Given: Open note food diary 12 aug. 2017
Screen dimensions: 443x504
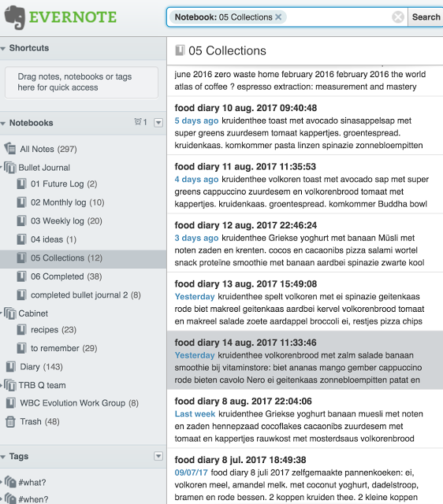Looking at the screenshot, I should [305, 243].
